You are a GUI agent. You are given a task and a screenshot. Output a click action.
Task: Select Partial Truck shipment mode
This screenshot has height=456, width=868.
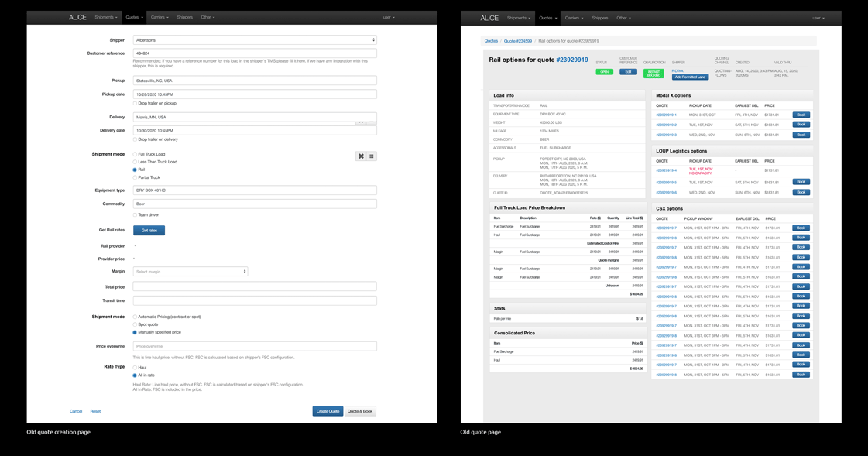(x=135, y=177)
